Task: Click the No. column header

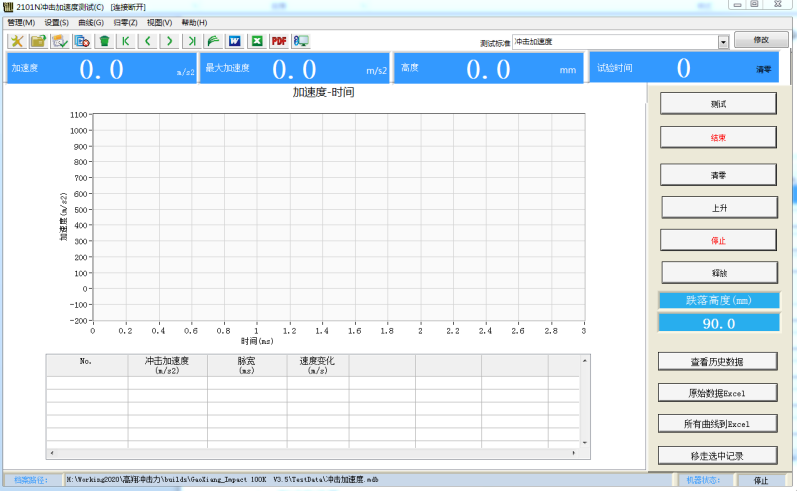Action: 87,365
